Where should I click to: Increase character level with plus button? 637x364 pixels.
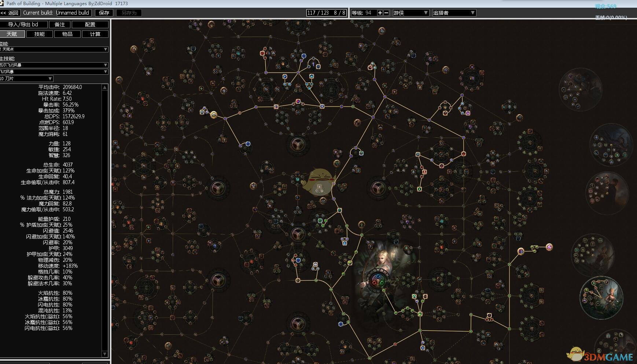(x=380, y=13)
